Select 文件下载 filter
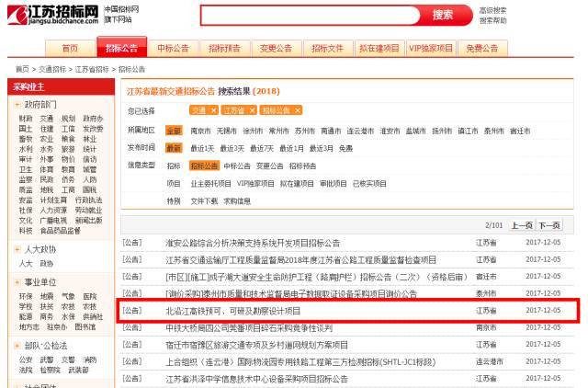 204,201
